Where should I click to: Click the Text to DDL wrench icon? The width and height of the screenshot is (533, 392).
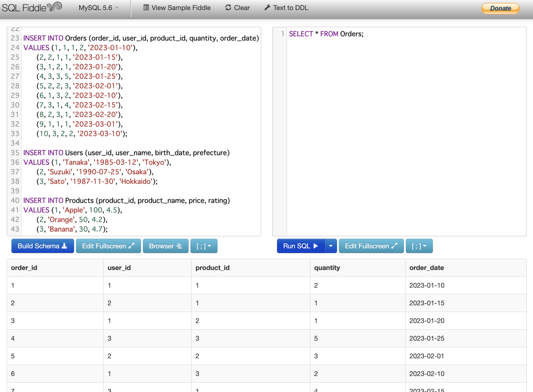tap(267, 8)
